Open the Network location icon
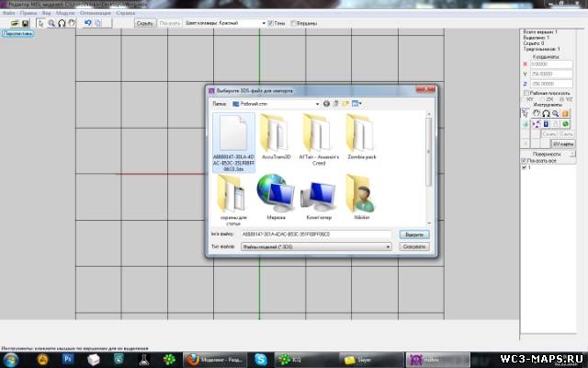This screenshot has height=368, width=588. point(275,196)
